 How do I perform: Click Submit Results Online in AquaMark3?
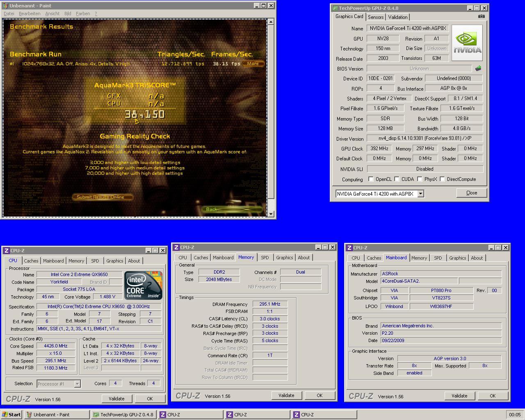(103, 197)
